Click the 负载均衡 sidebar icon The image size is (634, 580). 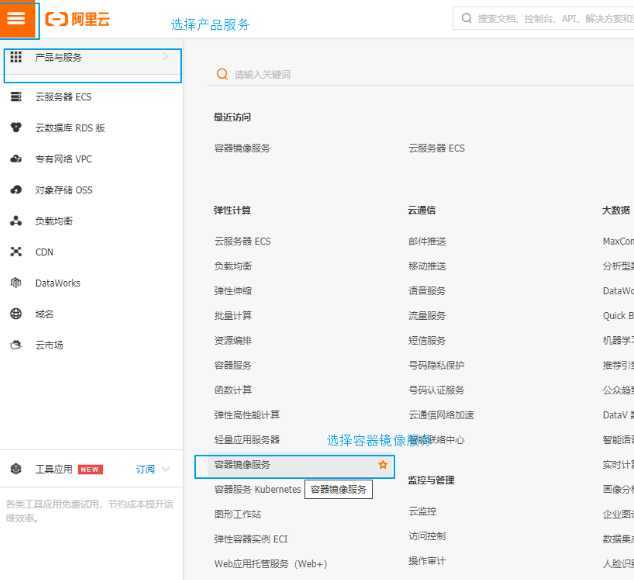(16, 221)
